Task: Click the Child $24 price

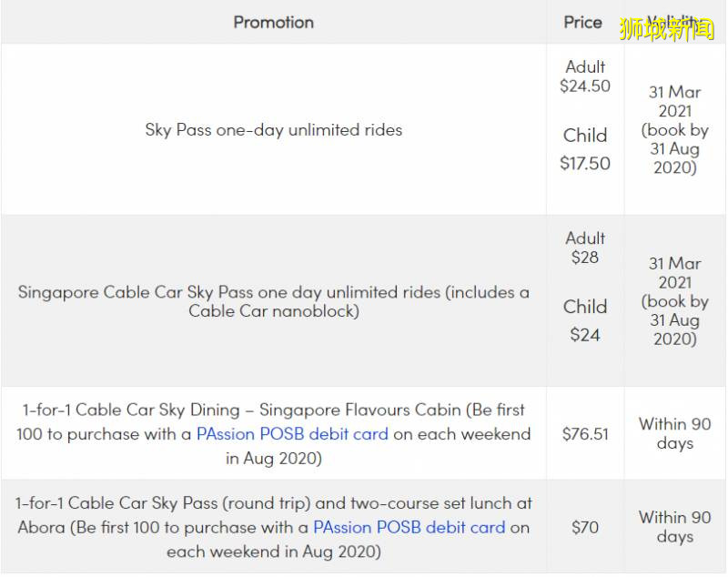Action: [585, 320]
